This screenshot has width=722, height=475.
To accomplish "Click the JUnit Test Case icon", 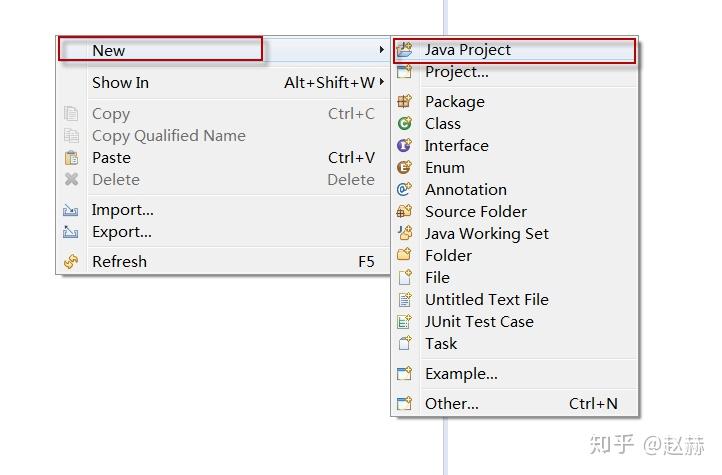I will tap(405, 322).
